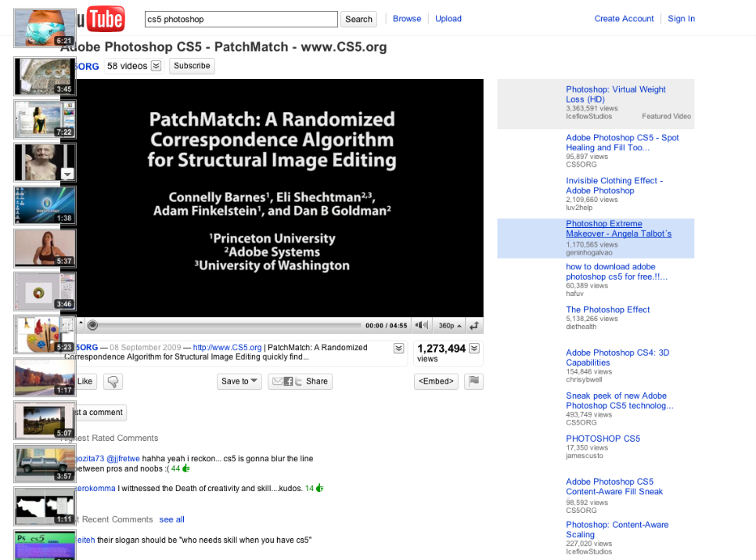Open Adobe Photoshop CS5 Content-Aware Fill Sneak

[x=614, y=486]
